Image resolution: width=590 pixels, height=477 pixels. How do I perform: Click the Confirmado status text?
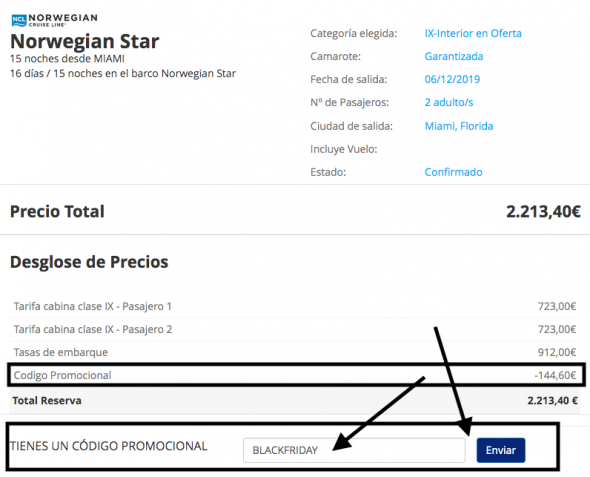click(453, 172)
